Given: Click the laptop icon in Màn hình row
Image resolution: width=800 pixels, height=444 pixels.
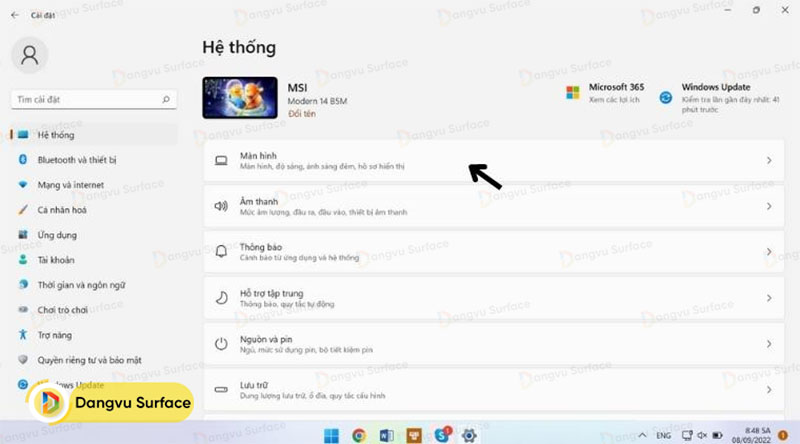Looking at the screenshot, I should point(221,161).
